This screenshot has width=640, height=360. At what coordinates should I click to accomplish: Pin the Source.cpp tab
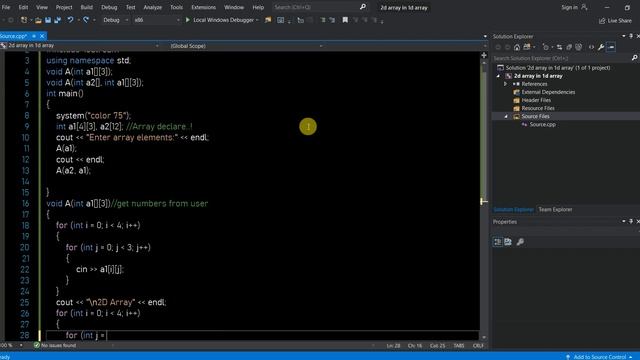click(34, 36)
